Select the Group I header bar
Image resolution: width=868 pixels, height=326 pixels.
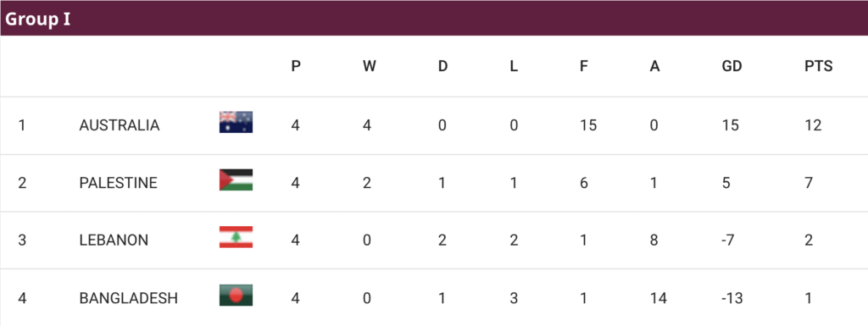(434, 19)
